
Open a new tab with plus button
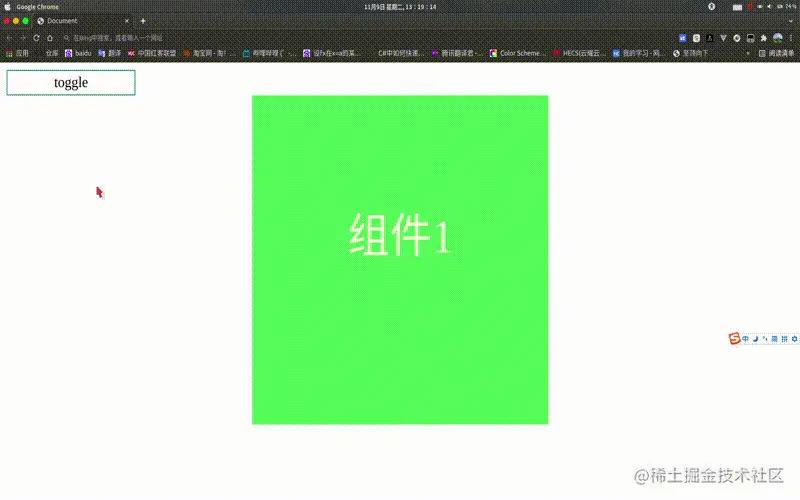pos(143,21)
